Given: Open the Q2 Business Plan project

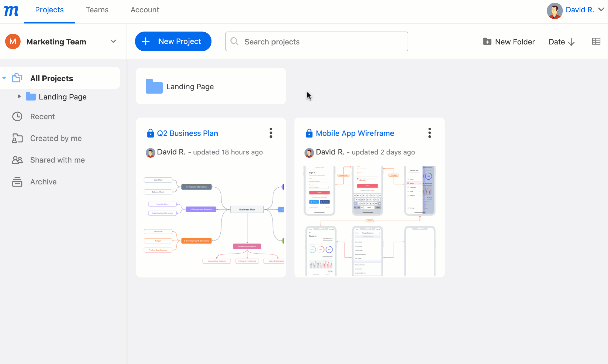Looking at the screenshot, I should coord(187,133).
